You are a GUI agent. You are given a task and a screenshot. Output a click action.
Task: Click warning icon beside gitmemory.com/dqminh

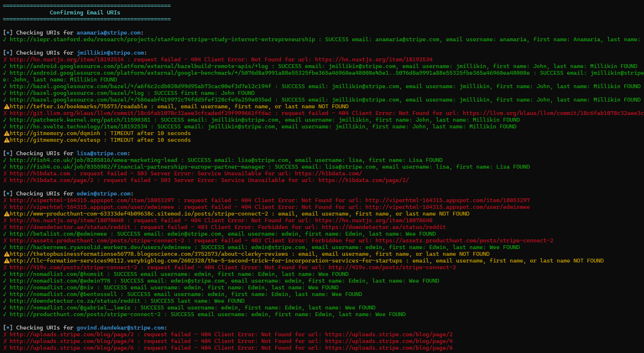click(6, 133)
